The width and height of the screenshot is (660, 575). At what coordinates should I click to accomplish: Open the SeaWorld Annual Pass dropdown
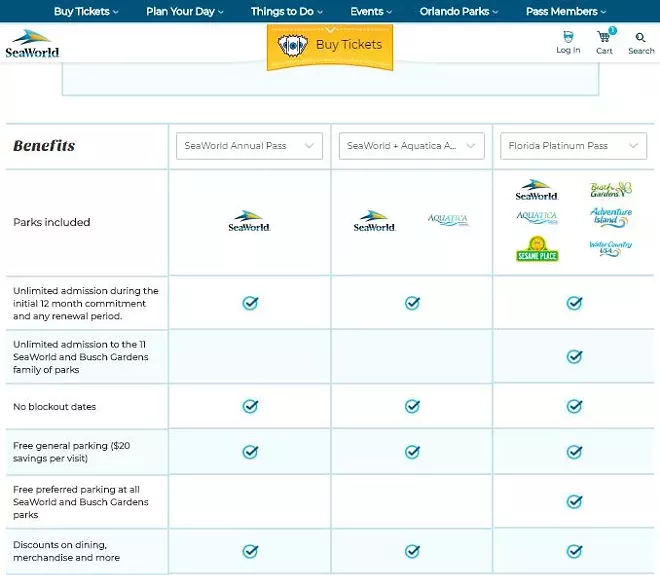pos(249,146)
